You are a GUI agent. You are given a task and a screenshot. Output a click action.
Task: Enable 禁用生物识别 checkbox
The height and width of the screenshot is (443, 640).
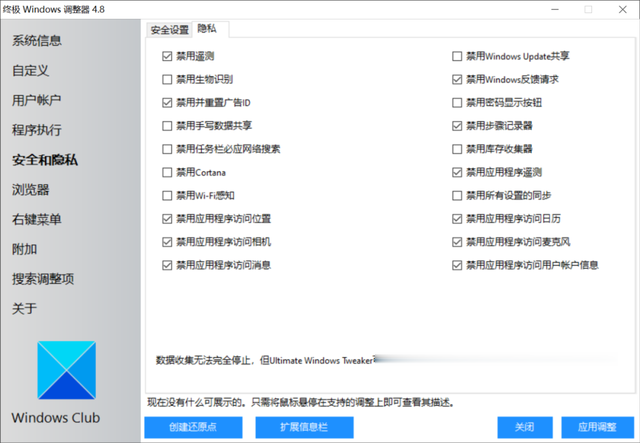167,79
